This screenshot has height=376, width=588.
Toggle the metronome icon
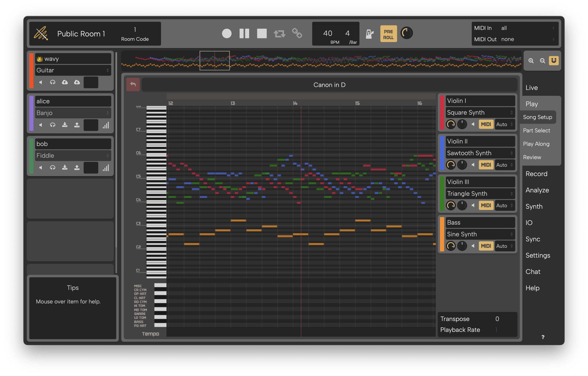[369, 34]
